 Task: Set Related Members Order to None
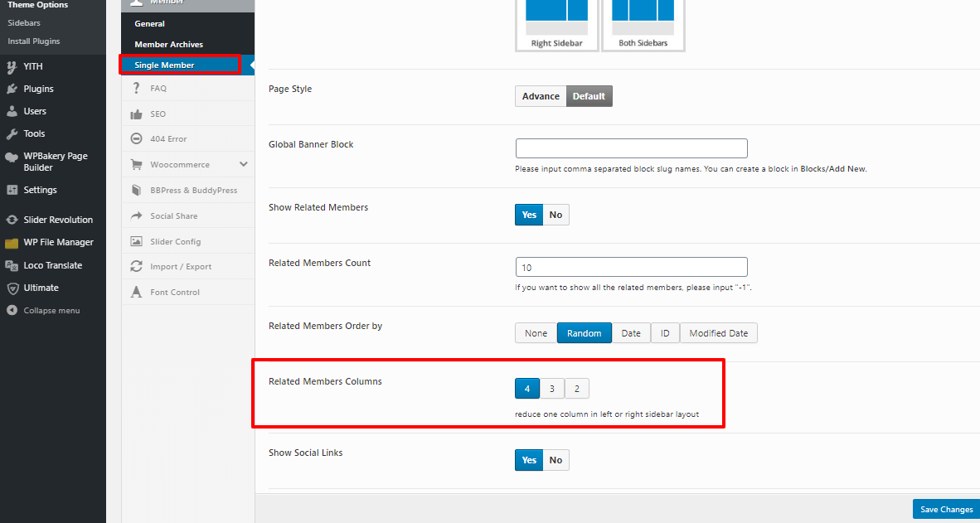[536, 333]
